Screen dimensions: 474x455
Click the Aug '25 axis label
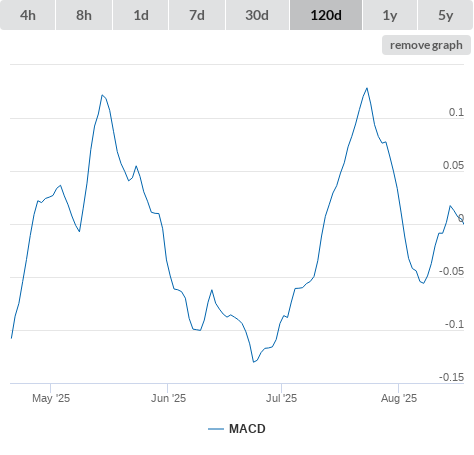coord(399,398)
